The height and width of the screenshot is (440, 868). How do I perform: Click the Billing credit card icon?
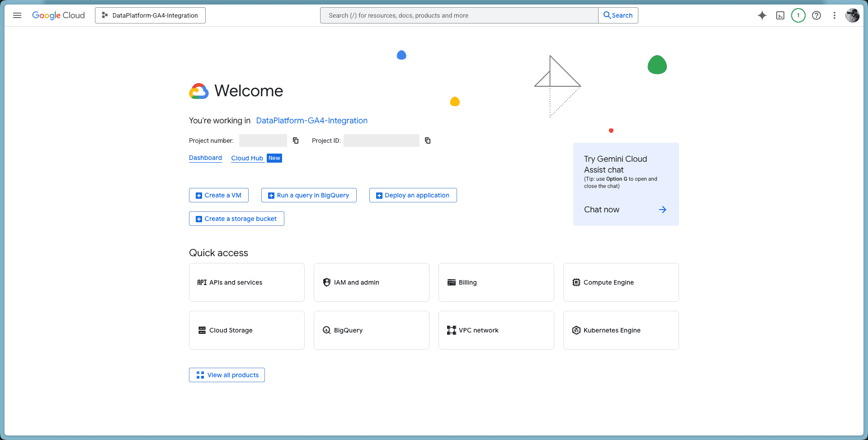(x=452, y=282)
